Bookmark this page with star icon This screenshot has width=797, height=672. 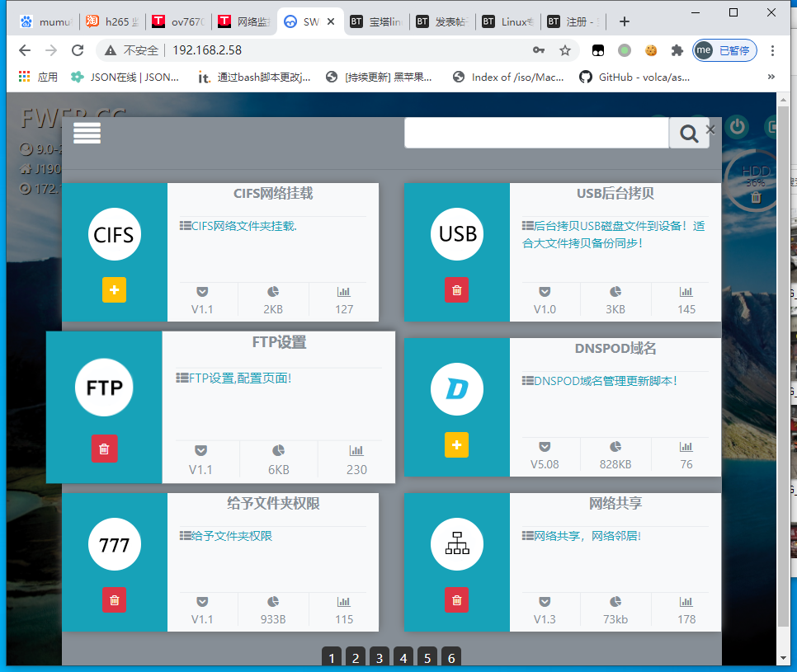[x=564, y=50]
